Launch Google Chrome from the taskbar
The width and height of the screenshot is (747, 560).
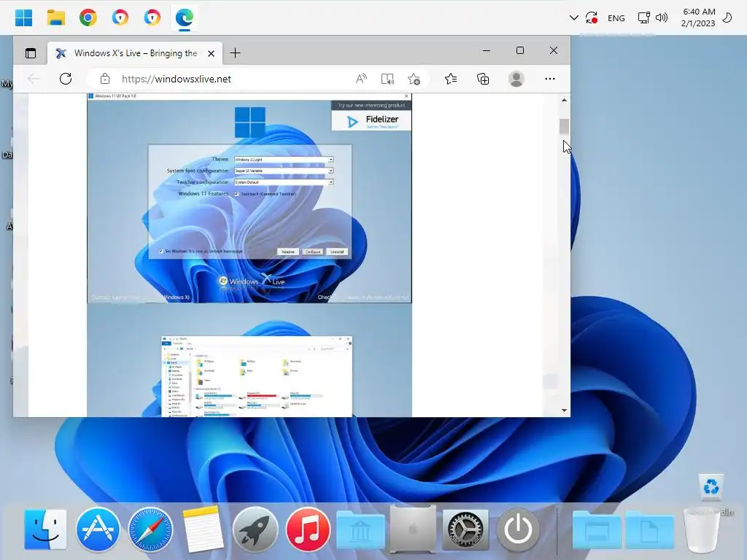(x=88, y=17)
